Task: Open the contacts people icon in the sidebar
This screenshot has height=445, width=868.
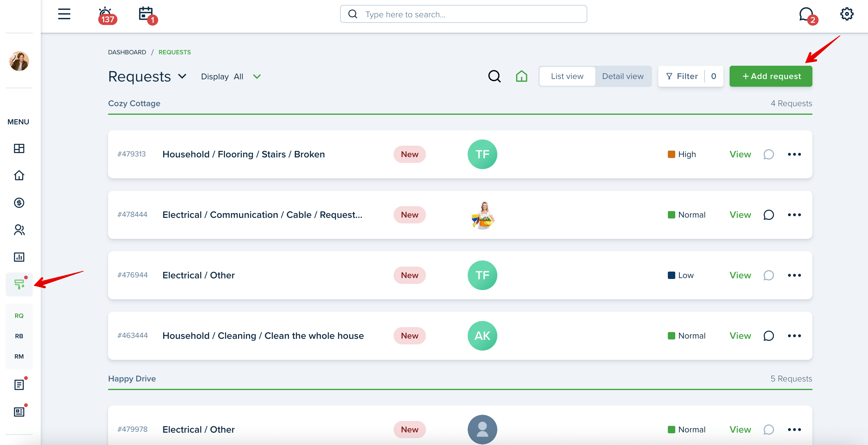Action: (19, 230)
